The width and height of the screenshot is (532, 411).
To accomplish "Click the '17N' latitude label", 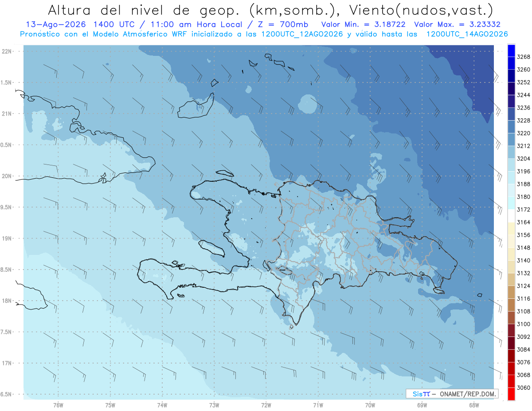I will coord(6,364).
